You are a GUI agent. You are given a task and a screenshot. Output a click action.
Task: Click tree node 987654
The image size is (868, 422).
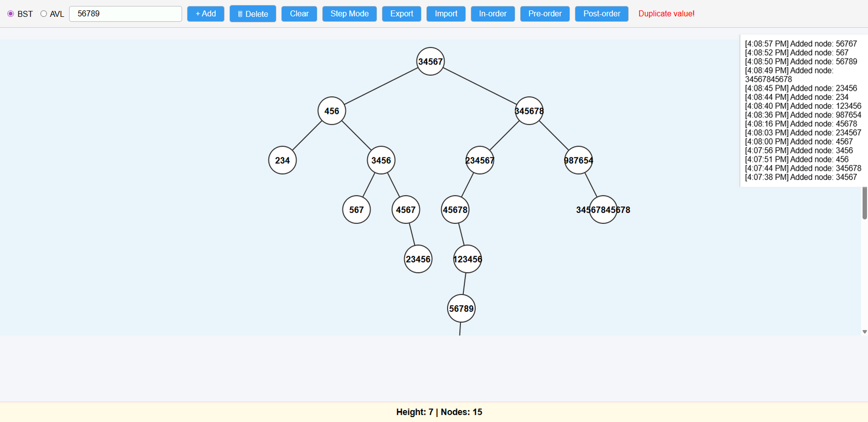pos(578,160)
